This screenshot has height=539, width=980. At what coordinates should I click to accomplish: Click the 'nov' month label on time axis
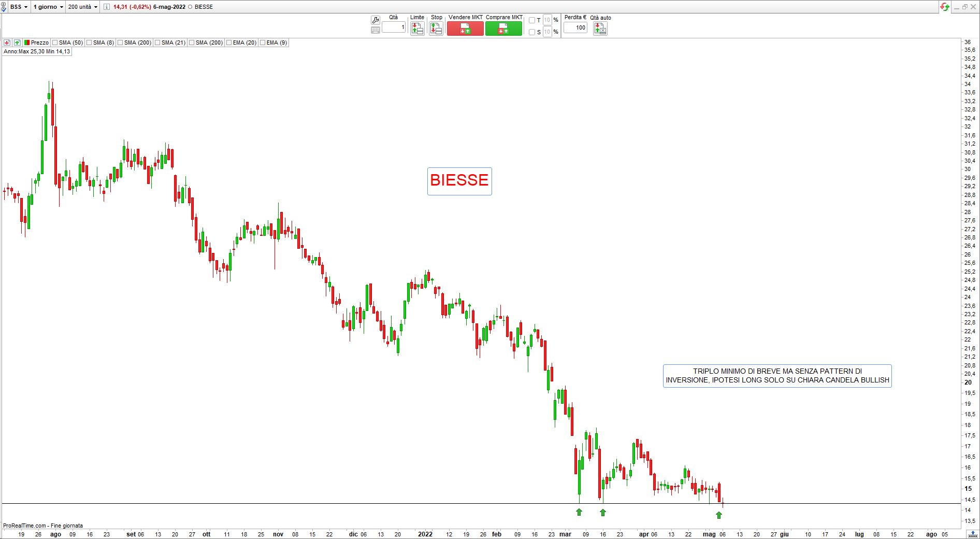278,534
